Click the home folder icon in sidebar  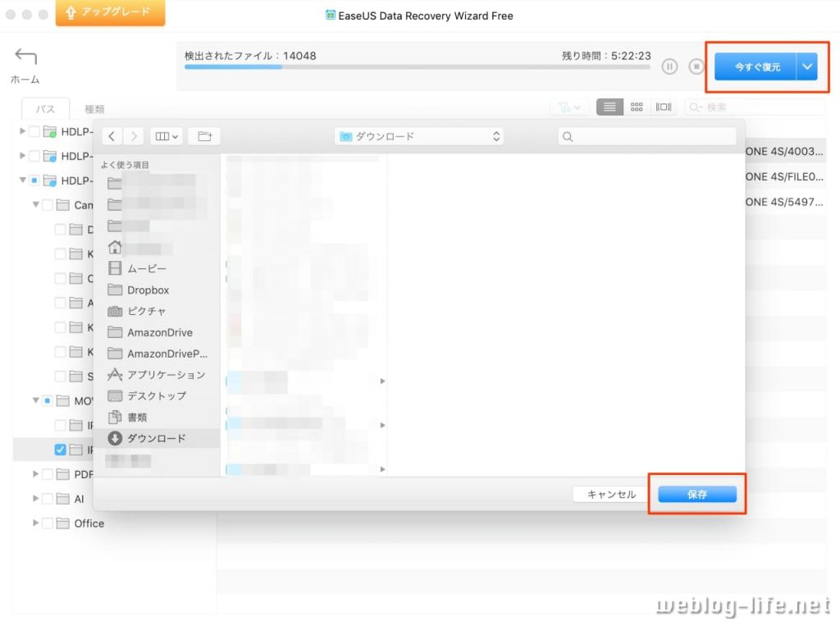(115, 248)
